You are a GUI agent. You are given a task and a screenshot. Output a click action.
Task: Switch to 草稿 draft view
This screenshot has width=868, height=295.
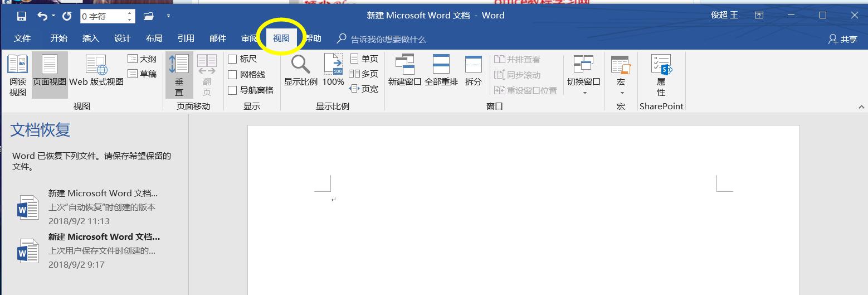click(x=143, y=74)
